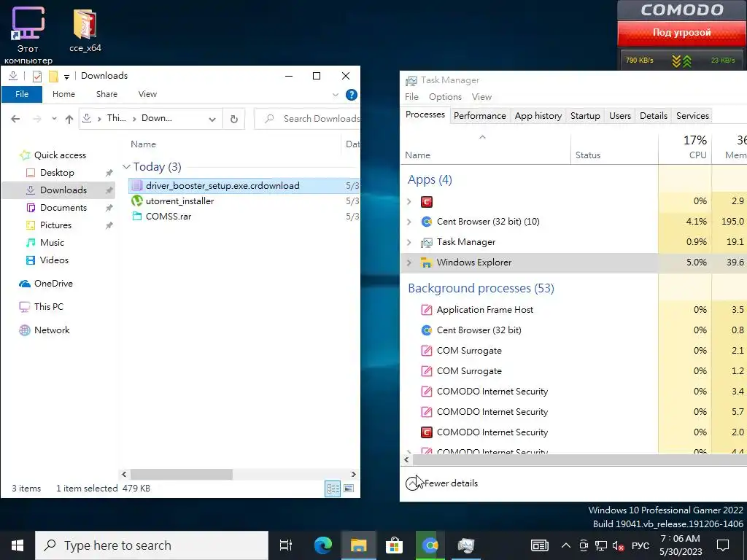Click Task Manager horizontal scrollbar
Image resolution: width=747 pixels, height=560 pixels.
click(578, 460)
